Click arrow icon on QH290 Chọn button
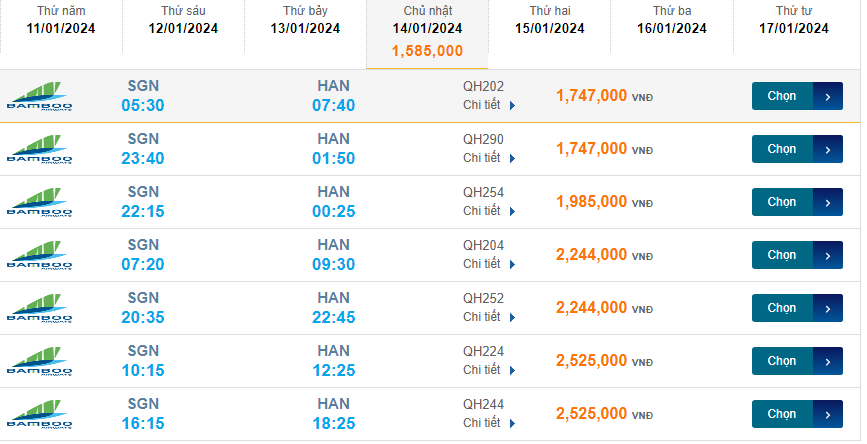Viewport: 867px width, 444px height. point(828,149)
